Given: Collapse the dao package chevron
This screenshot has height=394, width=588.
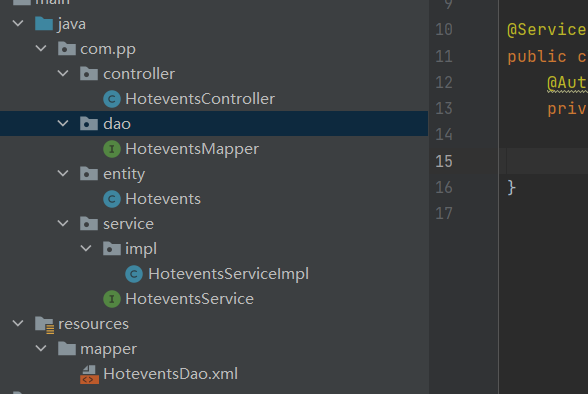Looking at the screenshot, I should 63,123.
